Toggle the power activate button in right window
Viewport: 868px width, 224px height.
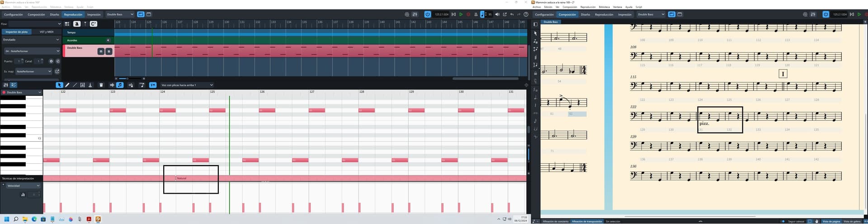click(x=826, y=14)
